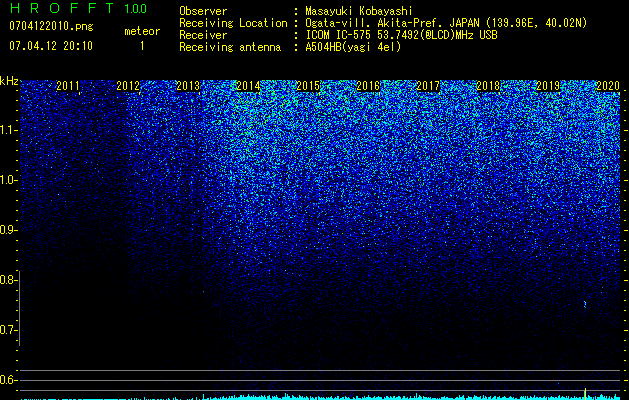Click the 2011 time marker
The image size is (629, 400).
point(68,86)
